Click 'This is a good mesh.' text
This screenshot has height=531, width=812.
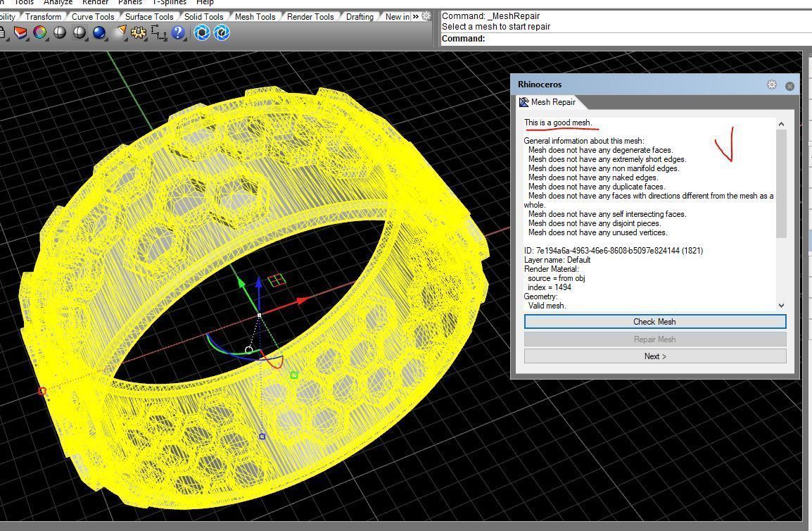tap(558, 123)
